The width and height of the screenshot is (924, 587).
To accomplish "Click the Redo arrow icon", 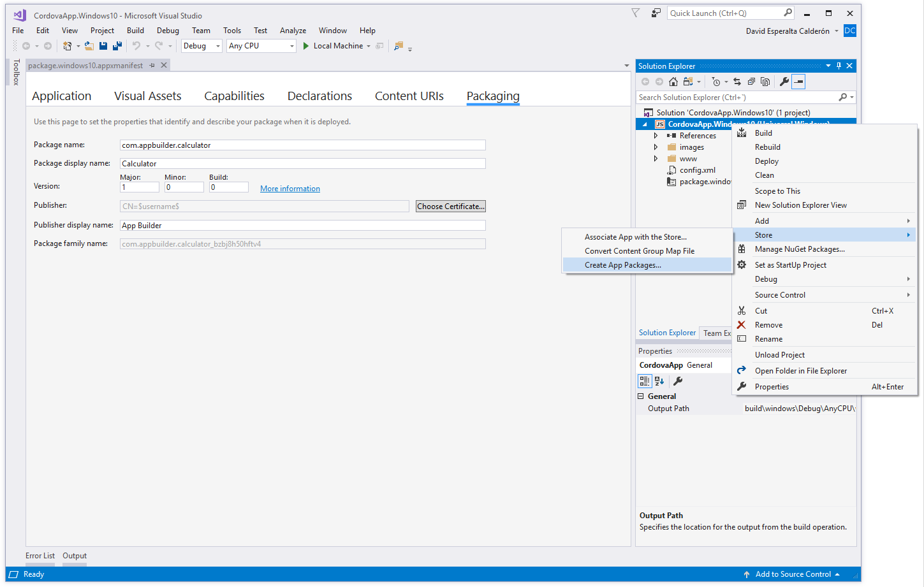I will [159, 46].
